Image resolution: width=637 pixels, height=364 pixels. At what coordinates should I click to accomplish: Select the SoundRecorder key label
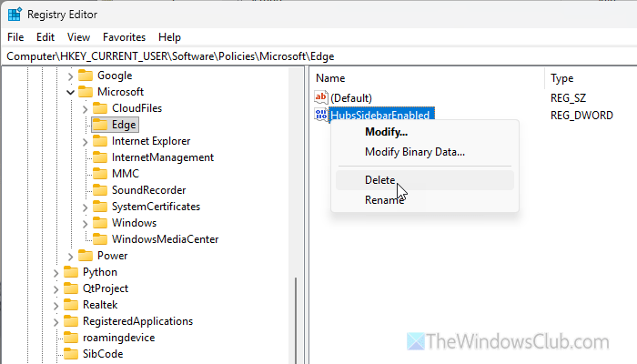[x=148, y=190]
